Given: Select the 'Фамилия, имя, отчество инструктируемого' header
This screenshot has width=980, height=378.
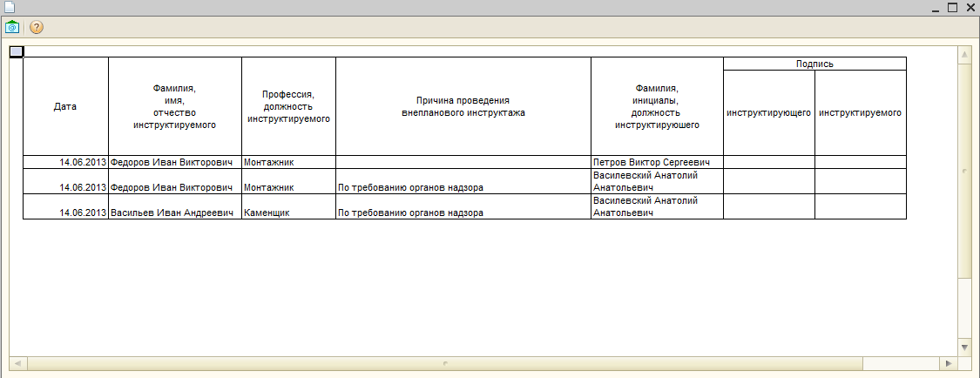Looking at the screenshot, I should click(x=175, y=106).
